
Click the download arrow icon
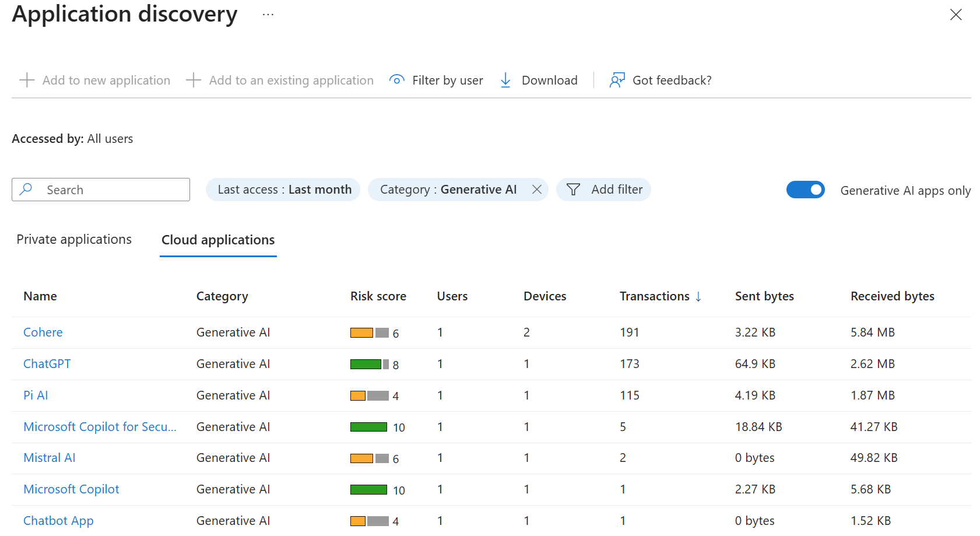click(x=505, y=80)
